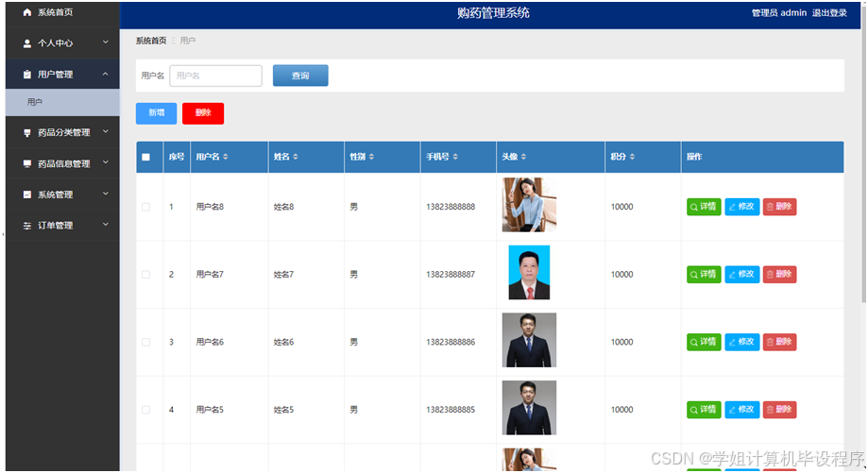Open 详情 for 用户名8
This screenshot has height=473, width=868.
[704, 207]
